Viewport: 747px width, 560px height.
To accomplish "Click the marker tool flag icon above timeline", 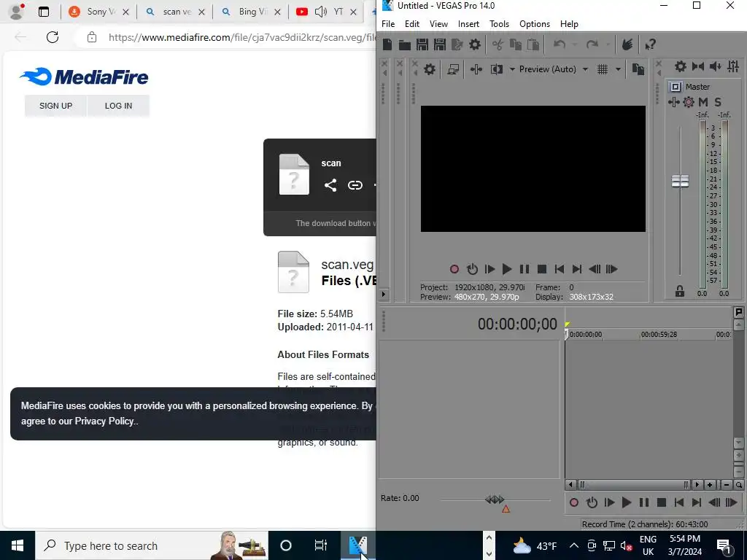I will [x=738, y=312].
